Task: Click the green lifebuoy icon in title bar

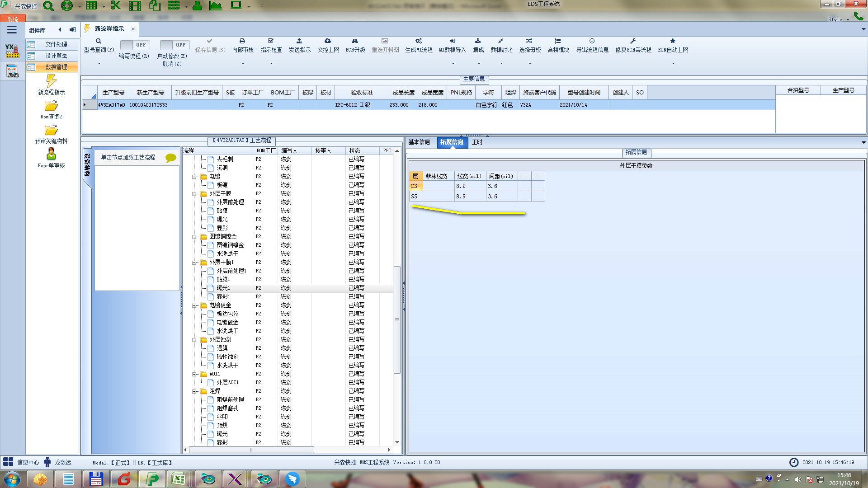Action: coord(67,5)
